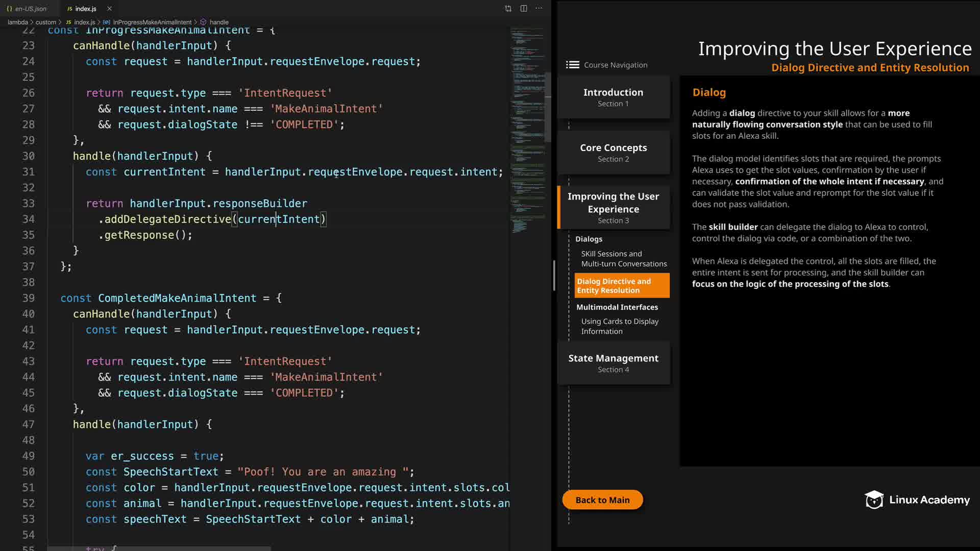Expand the Core Concepts Section 2
This screenshot has height=551, width=980.
(x=613, y=153)
